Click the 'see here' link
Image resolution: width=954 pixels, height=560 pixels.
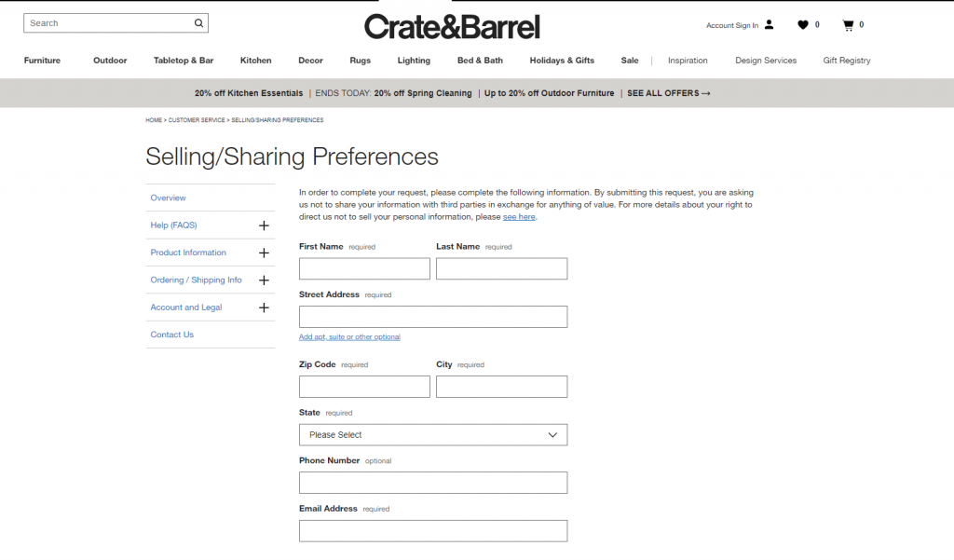coord(519,216)
